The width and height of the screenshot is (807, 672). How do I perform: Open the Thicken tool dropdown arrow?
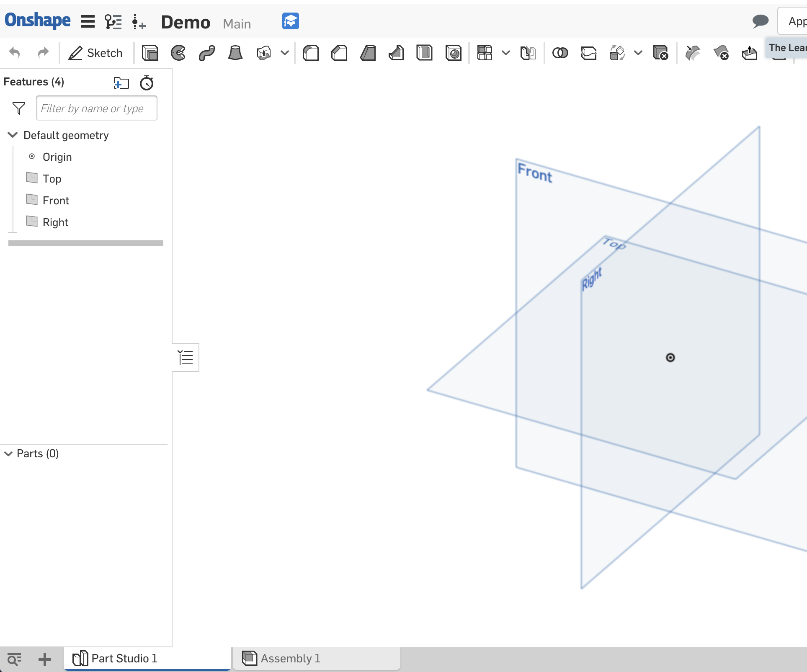coord(285,53)
